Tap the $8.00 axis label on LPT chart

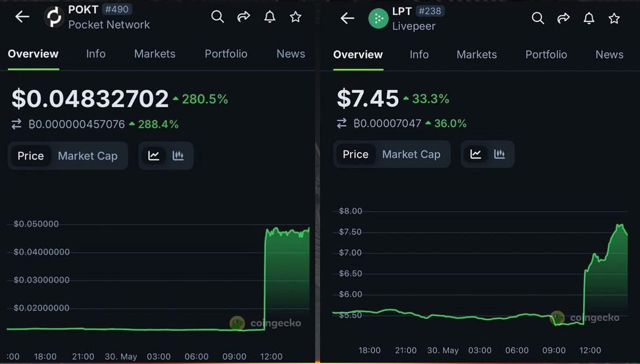pos(351,211)
